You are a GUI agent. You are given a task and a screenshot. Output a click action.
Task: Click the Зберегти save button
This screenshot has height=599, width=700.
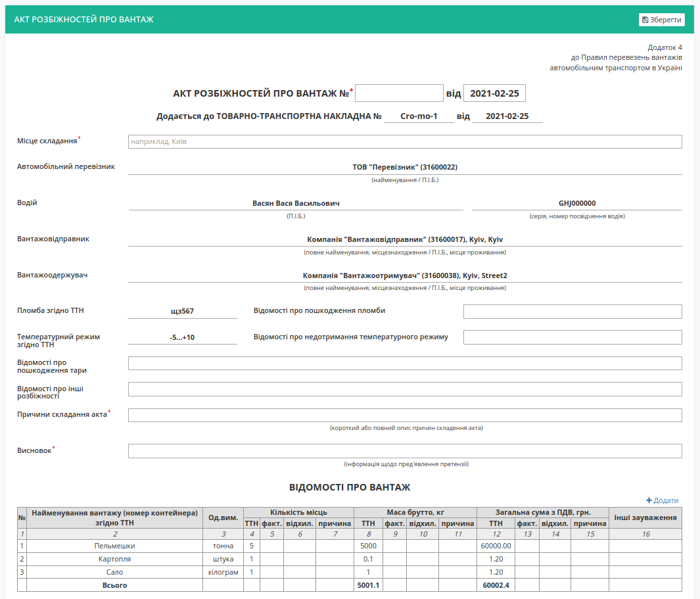pyautogui.click(x=662, y=20)
